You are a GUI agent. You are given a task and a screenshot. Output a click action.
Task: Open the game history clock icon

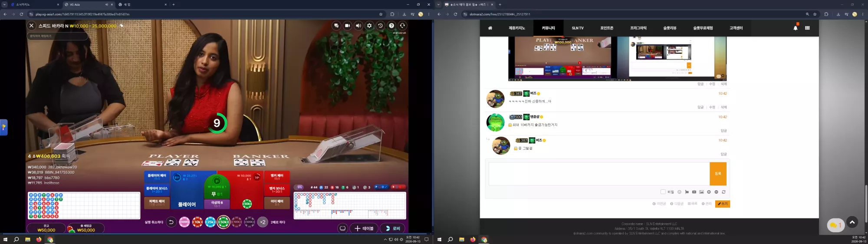(x=380, y=26)
